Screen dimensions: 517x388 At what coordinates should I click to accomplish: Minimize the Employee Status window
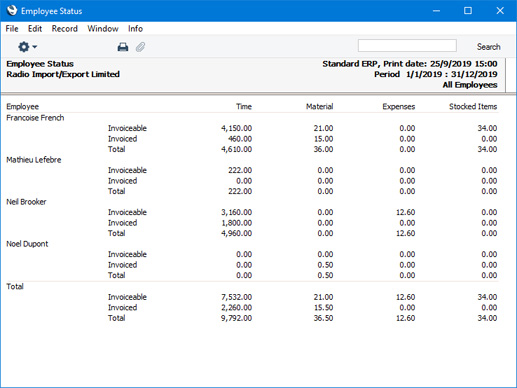436,11
